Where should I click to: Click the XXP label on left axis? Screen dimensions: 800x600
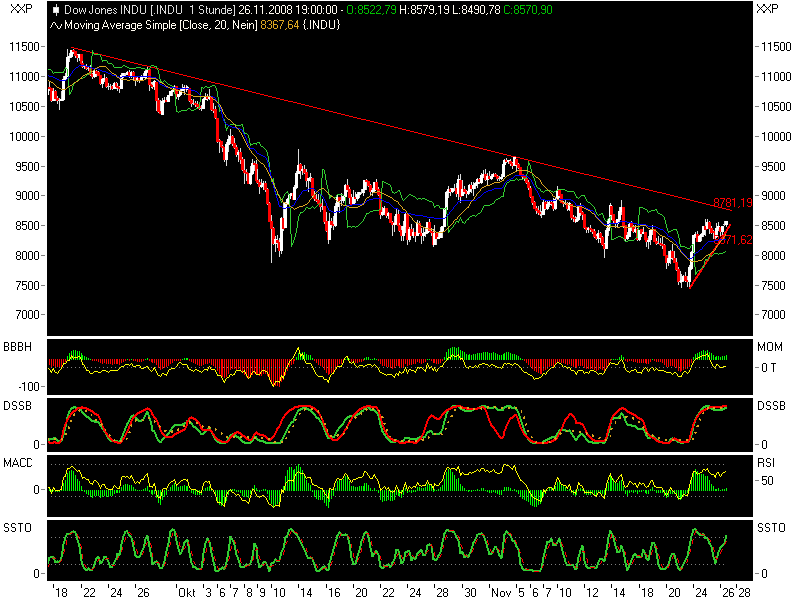click(21, 9)
